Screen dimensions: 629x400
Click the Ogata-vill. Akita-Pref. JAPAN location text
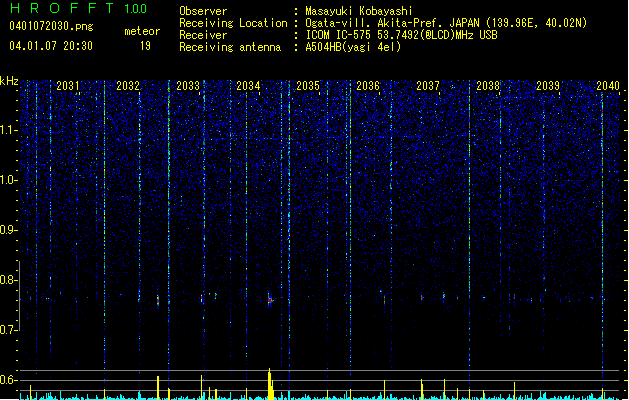(446, 23)
